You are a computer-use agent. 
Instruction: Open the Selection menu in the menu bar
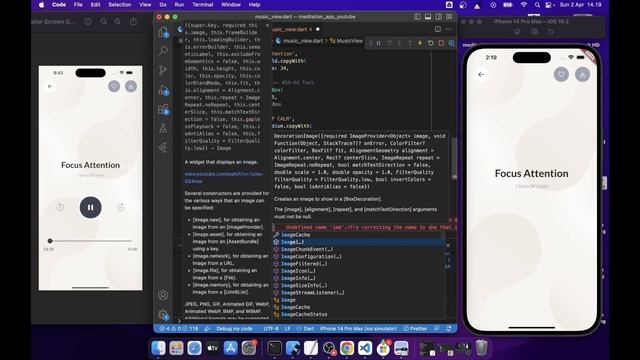(x=120, y=5)
